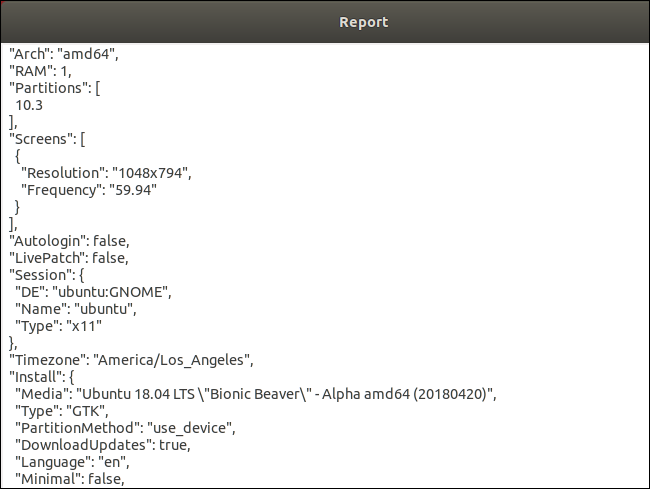Click the "Type": "x11" line
The height and width of the screenshot is (489, 650).
point(59,325)
